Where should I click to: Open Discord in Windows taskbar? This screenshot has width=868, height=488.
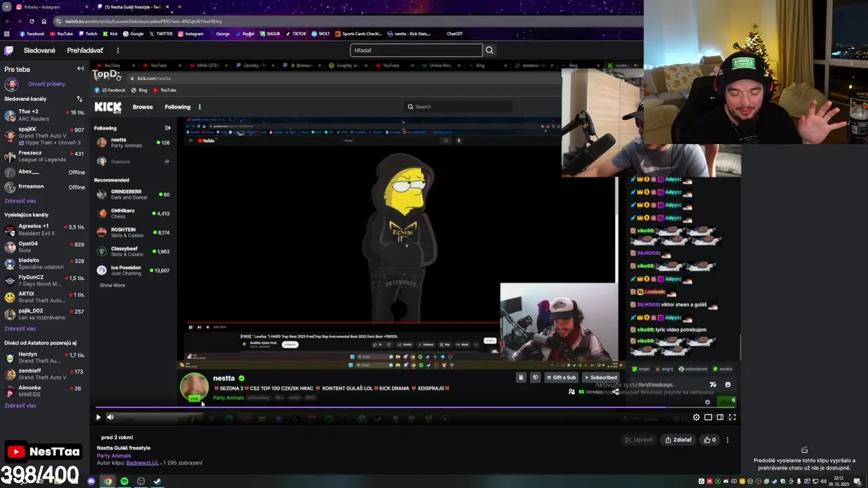point(92,481)
